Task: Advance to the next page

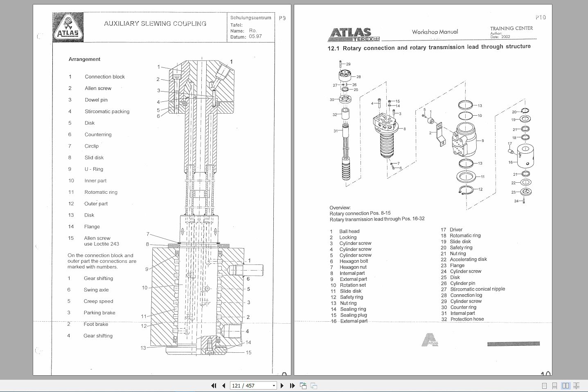Action: pyautogui.click(x=282, y=385)
